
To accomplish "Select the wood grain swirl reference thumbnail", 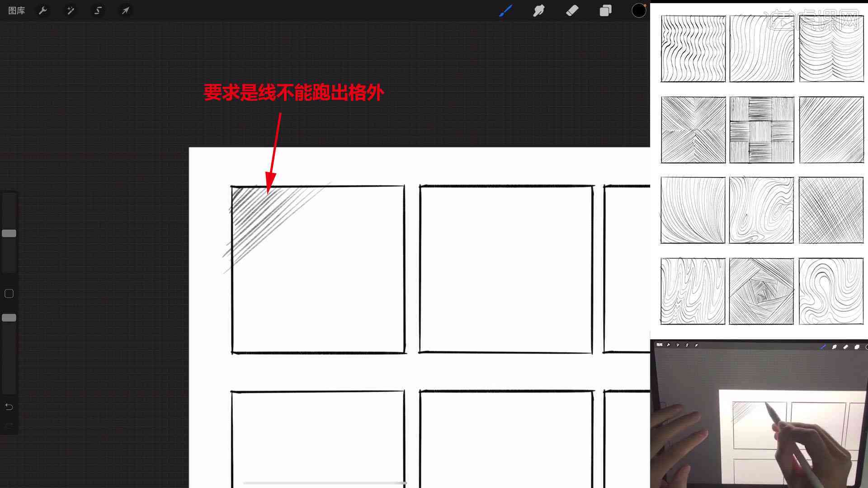I will coord(762,210).
